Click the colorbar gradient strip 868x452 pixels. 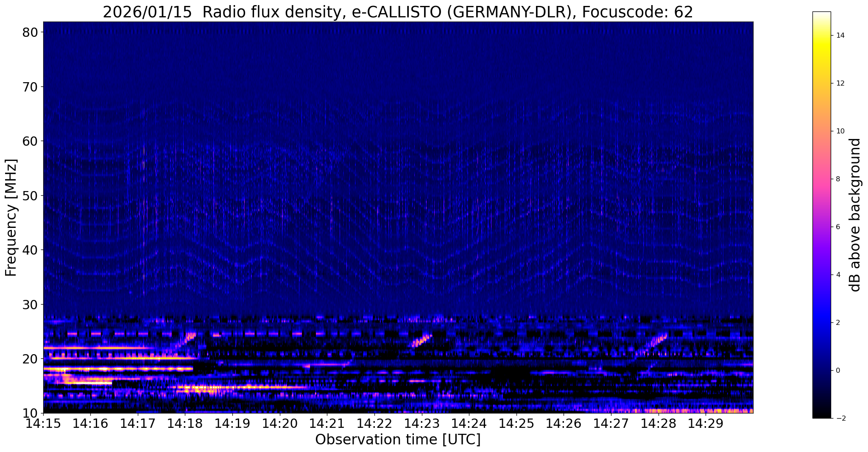(x=821, y=215)
